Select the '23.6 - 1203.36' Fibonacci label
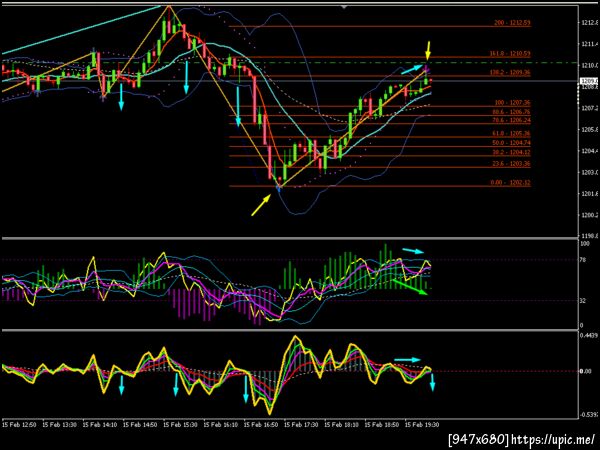This screenshot has height=450, width=600. point(511,164)
